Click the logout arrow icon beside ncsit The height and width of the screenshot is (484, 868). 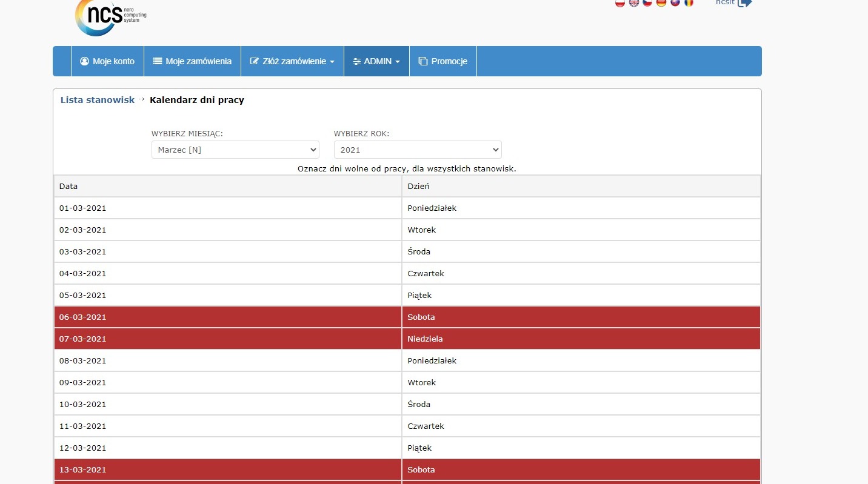click(744, 3)
